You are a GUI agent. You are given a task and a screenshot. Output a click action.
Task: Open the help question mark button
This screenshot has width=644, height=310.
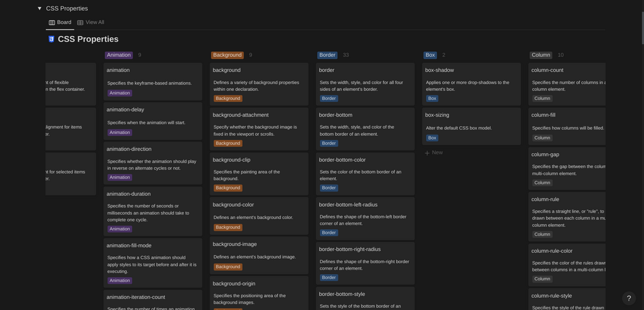629,298
